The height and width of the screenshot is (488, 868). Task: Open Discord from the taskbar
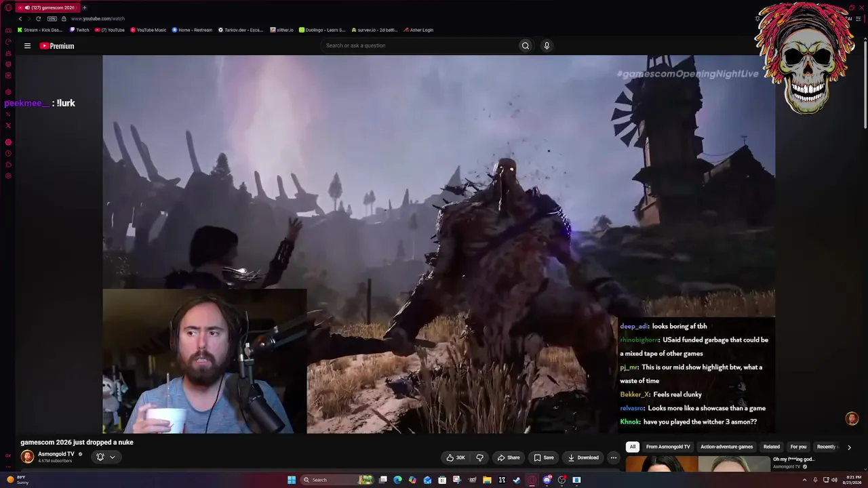[x=547, y=480]
